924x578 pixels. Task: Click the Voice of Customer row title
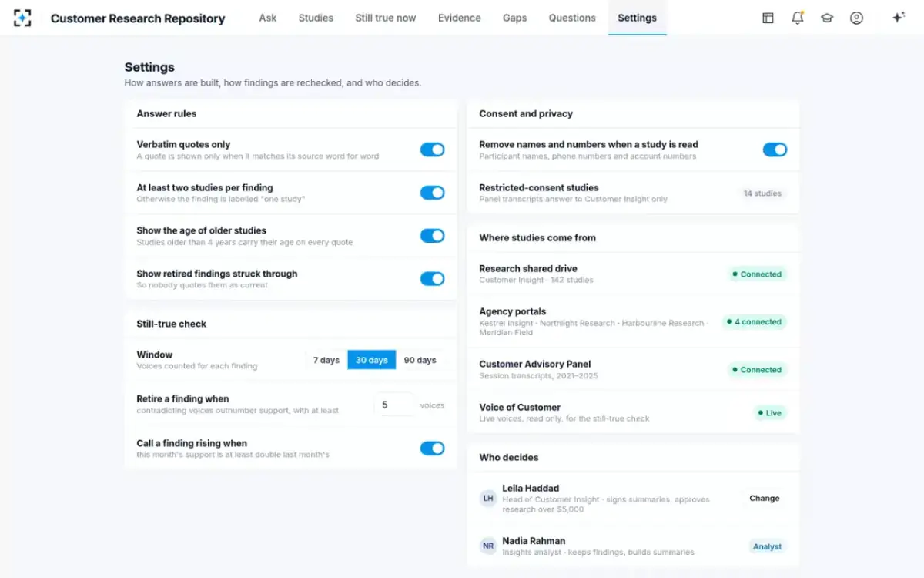(520, 407)
